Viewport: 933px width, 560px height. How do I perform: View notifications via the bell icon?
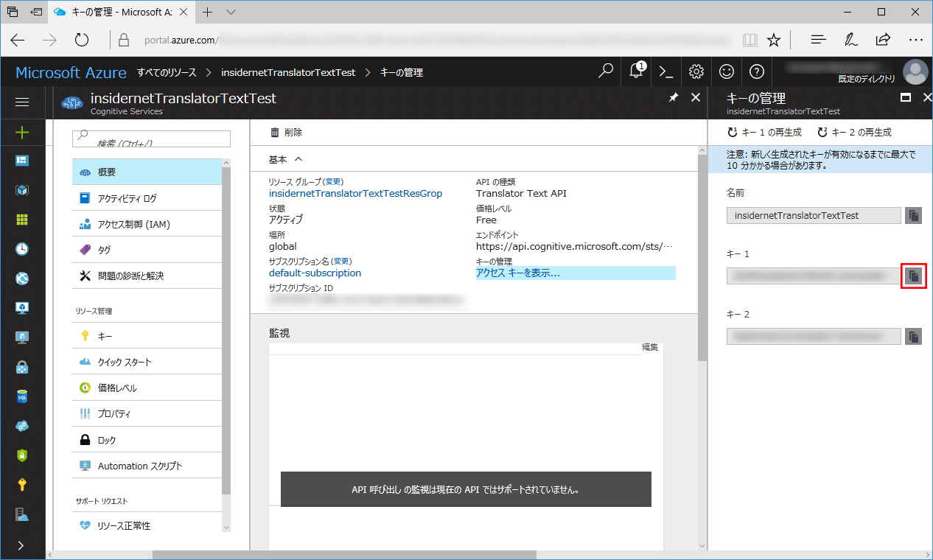(635, 71)
